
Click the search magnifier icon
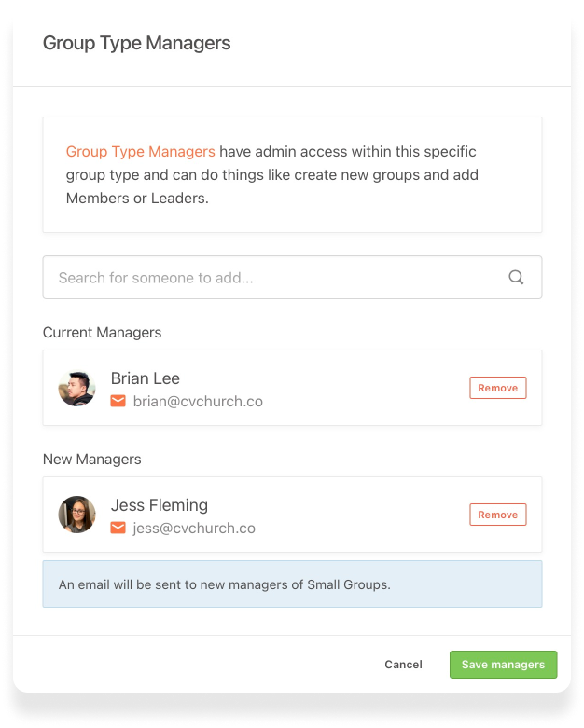[516, 277]
